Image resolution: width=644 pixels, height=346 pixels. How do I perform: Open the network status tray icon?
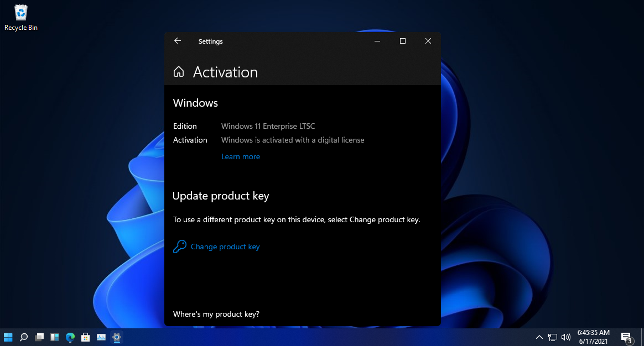[x=553, y=337]
